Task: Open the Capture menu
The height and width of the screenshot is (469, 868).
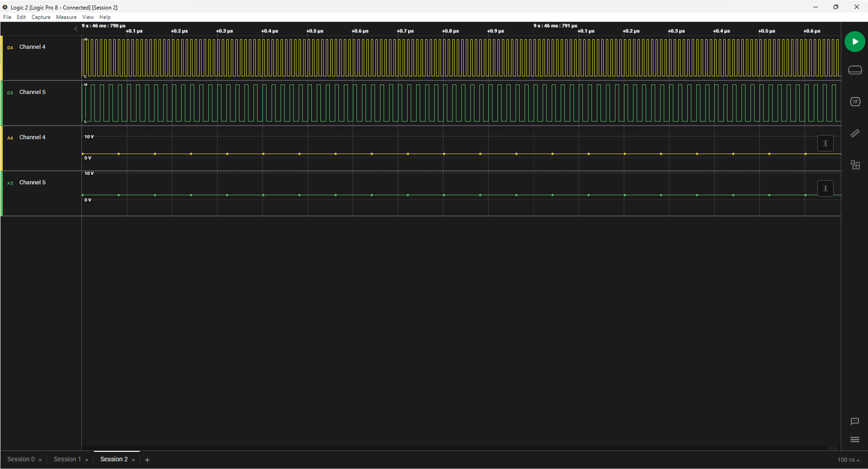Action: pos(41,17)
